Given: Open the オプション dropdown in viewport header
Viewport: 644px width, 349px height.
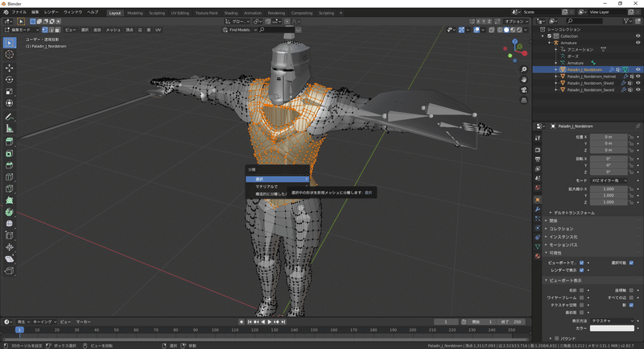Looking at the screenshot, I should [516, 22].
